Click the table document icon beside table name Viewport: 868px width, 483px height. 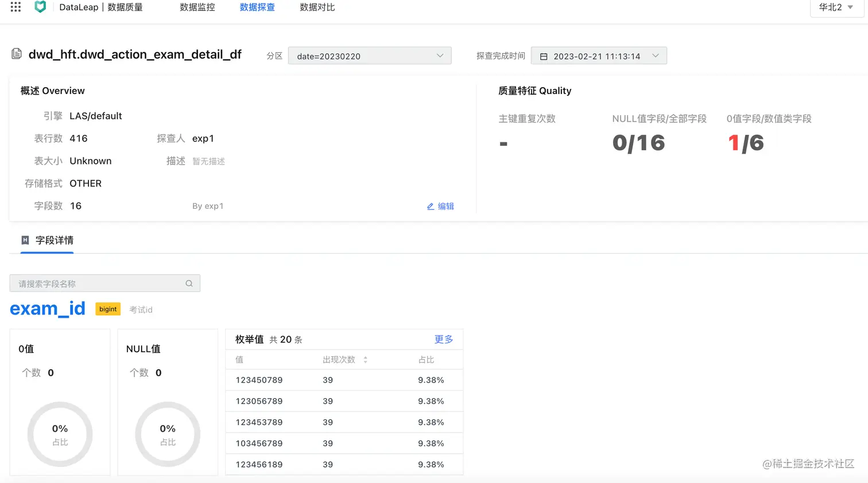(x=17, y=54)
